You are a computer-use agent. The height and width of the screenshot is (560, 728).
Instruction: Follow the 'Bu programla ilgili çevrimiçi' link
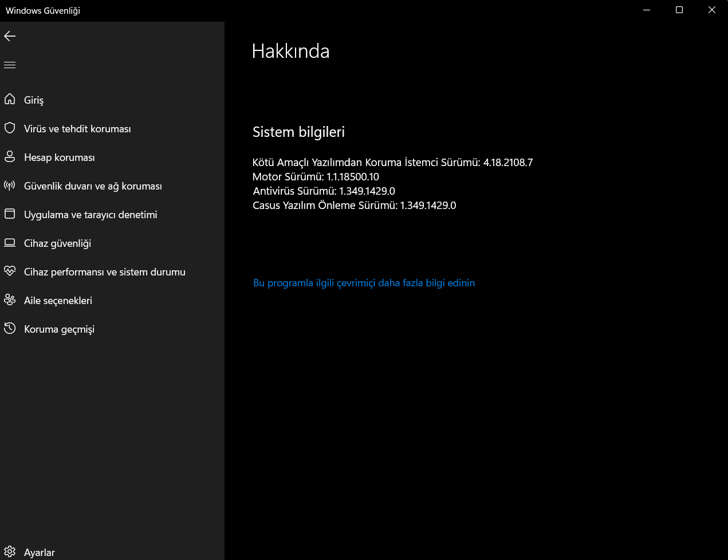pos(364,283)
